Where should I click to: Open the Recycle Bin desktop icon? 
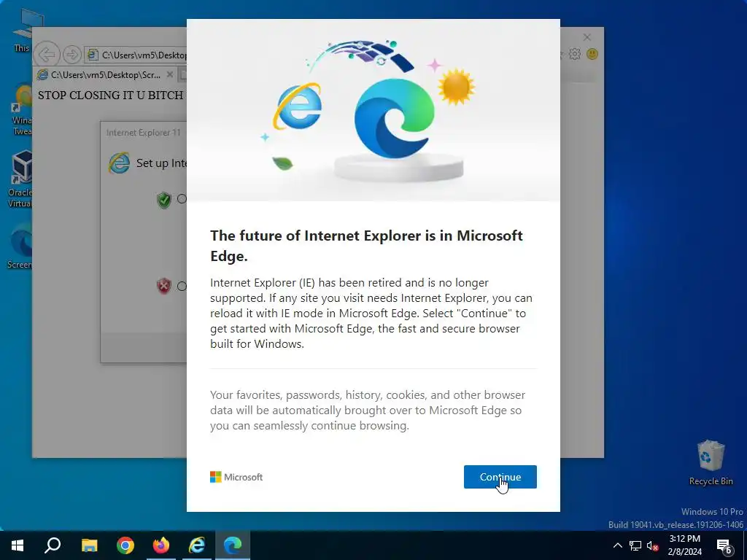pyautogui.click(x=711, y=462)
